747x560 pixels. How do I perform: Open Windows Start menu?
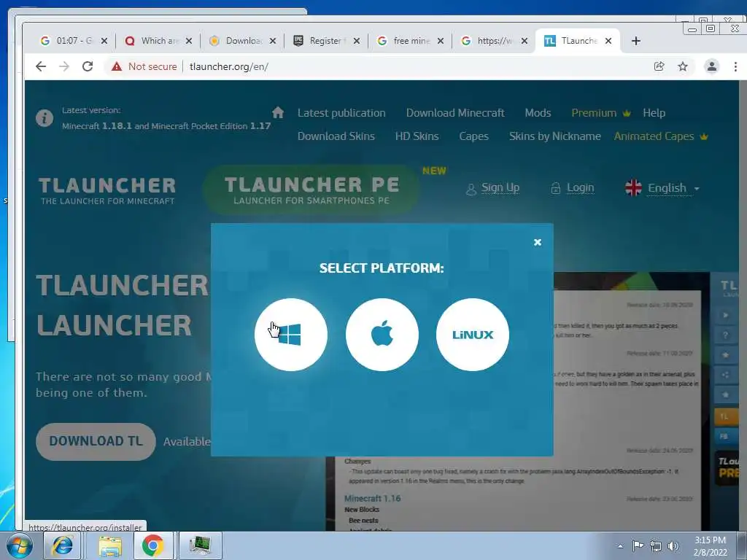click(x=19, y=545)
